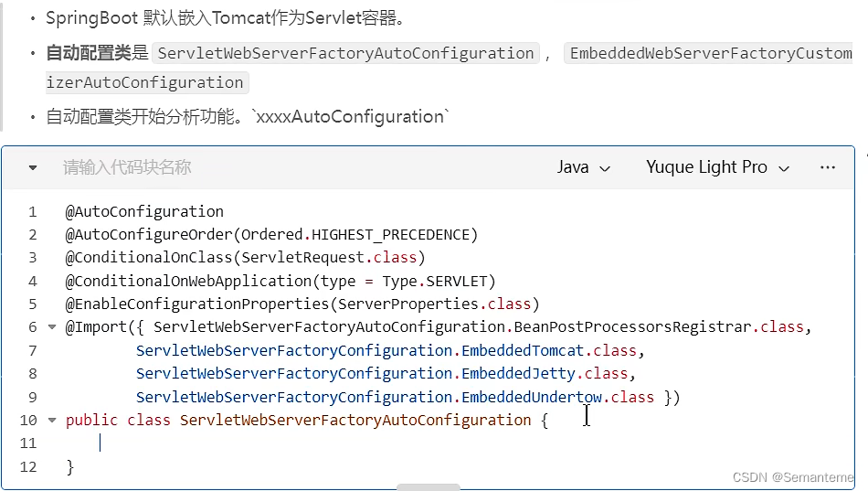Viewport: 868px width, 491px height.
Task: Click the SpringBoot Tomcat bullet sentence
Action: [225, 18]
